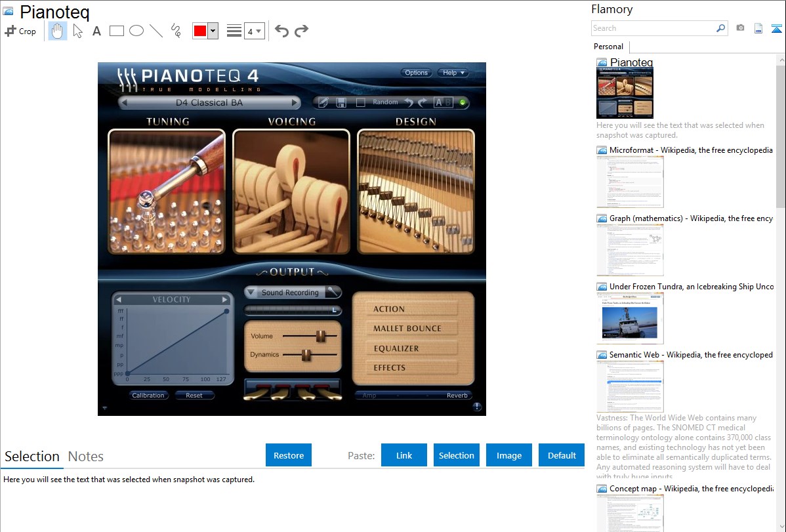Click the Restore button
The image size is (786, 532).
pyautogui.click(x=289, y=455)
